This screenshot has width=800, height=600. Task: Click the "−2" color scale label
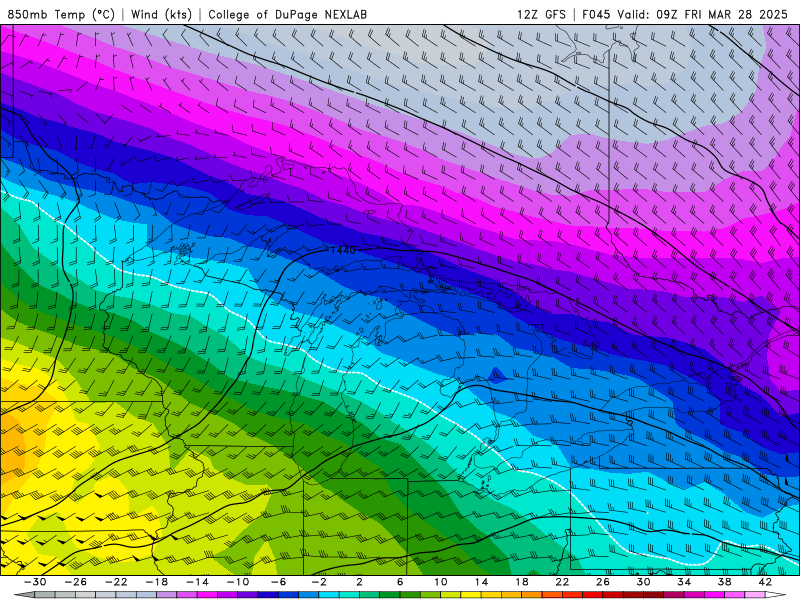(319, 582)
